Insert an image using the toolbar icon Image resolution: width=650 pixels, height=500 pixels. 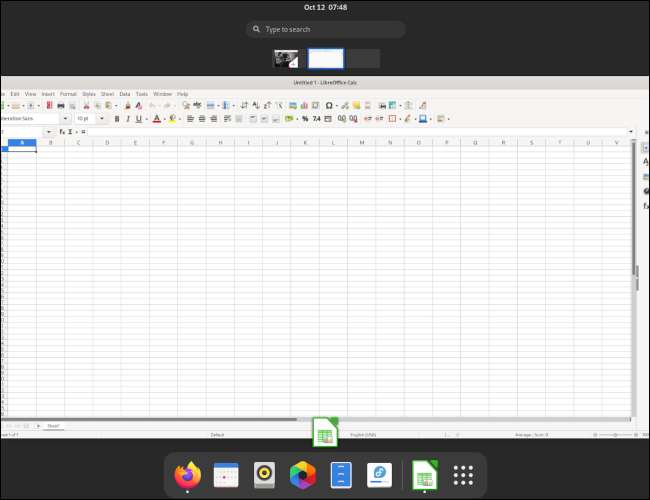click(x=293, y=105)
